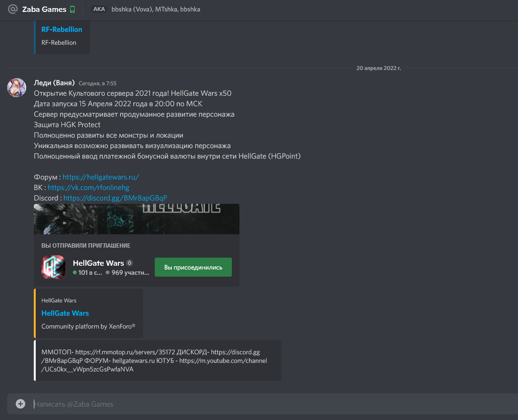Image resolution: width=518 pixels, height=420 pixels.
Task: Click the Zaba Games channel title
Action: 44,9
